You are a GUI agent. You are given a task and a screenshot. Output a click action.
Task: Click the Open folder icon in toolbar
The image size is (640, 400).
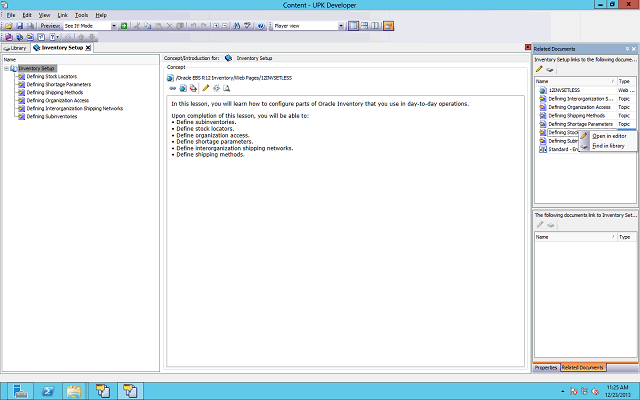pyautogui.click(x=8, y=26)
